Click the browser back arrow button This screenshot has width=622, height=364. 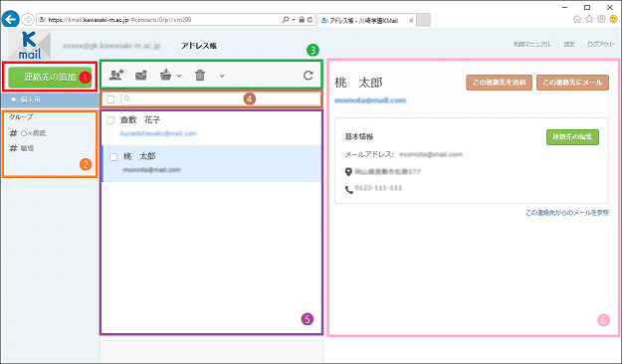tap(11, 19)
